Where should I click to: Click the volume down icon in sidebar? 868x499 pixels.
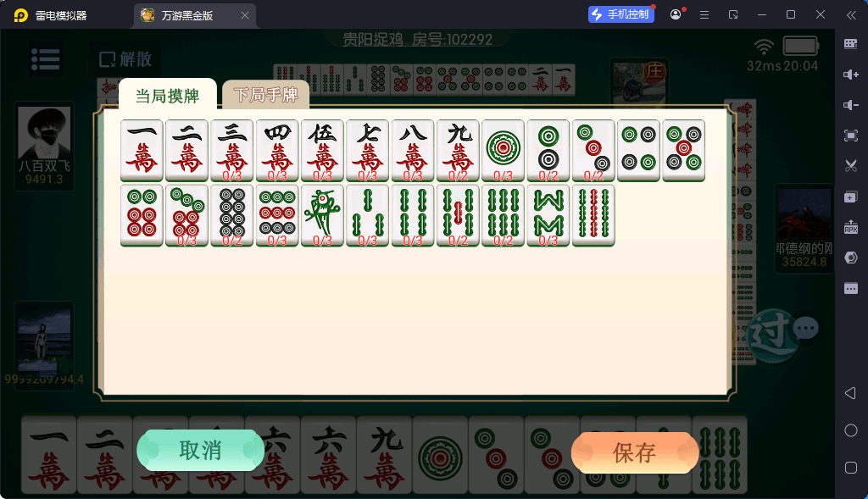click(851, 105)
